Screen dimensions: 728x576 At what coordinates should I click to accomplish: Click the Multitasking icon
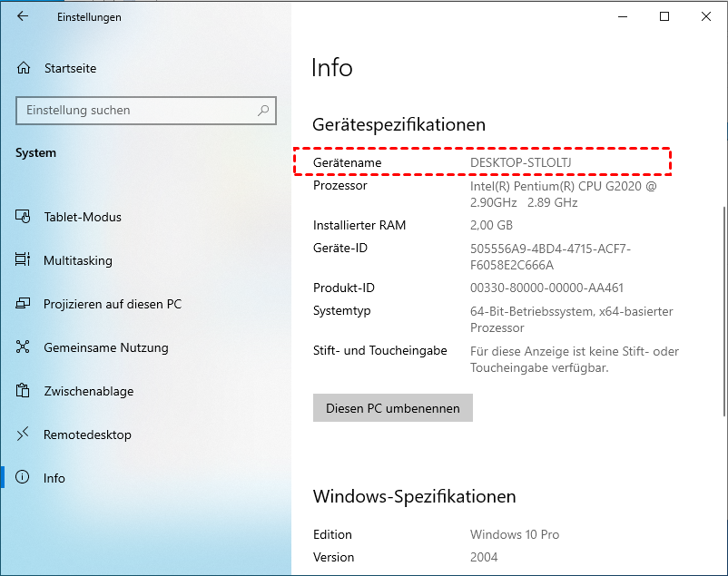pyautogui.click(x=24, y=260)
